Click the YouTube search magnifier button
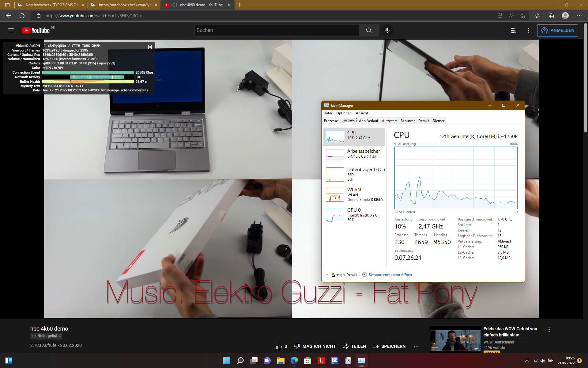The height and width of the screenshot is (368, 588). (x=369, y=30)
